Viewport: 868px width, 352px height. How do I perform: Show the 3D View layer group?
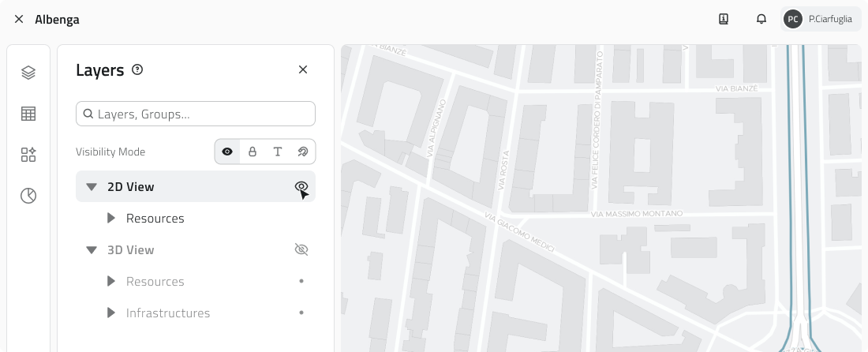(x=301, y=250)
